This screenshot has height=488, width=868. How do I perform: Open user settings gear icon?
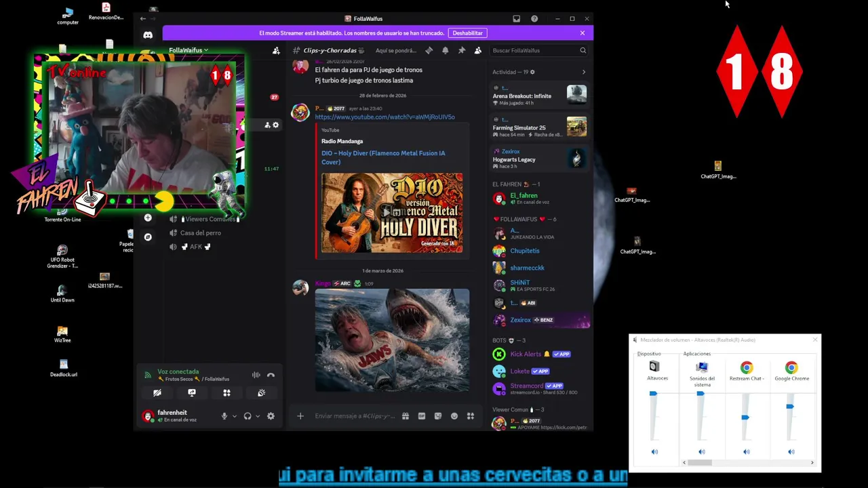click(x=271, y=416)
